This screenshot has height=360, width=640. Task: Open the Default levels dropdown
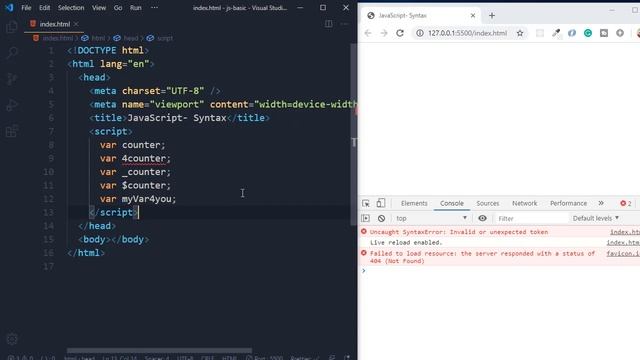pos(596,218)
